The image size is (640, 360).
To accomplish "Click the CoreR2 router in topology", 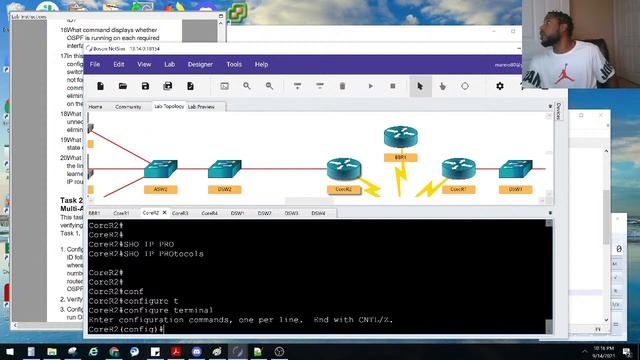I will click(x=344, y=169).
